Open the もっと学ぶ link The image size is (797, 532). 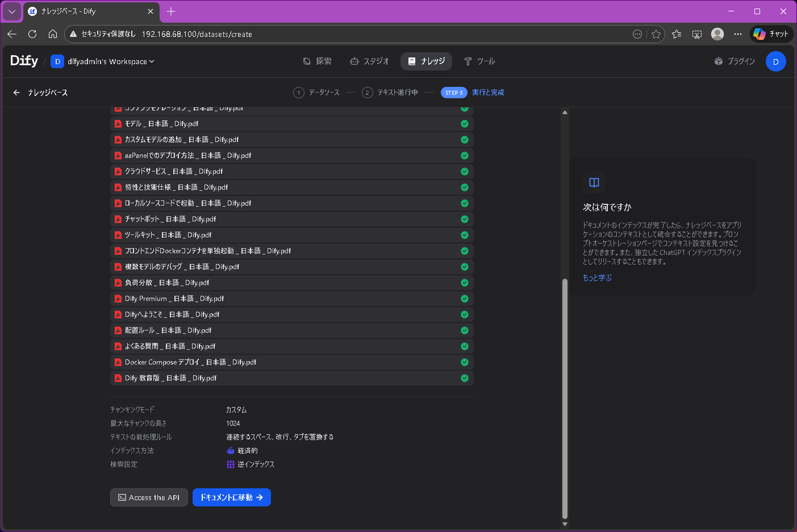597,278
